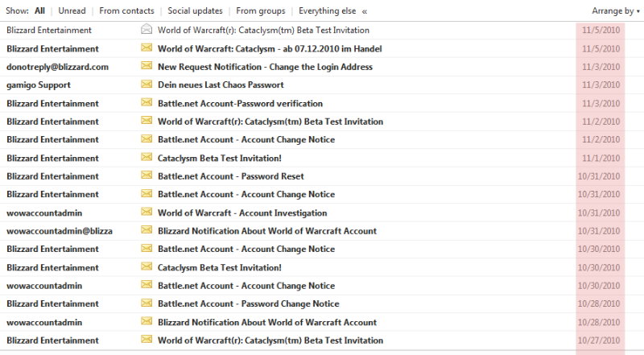Image resolution: width=644 pixels, height=355 pixels.
Task: Click the 11/1/2010 date cell
Action: pos(601,159)
